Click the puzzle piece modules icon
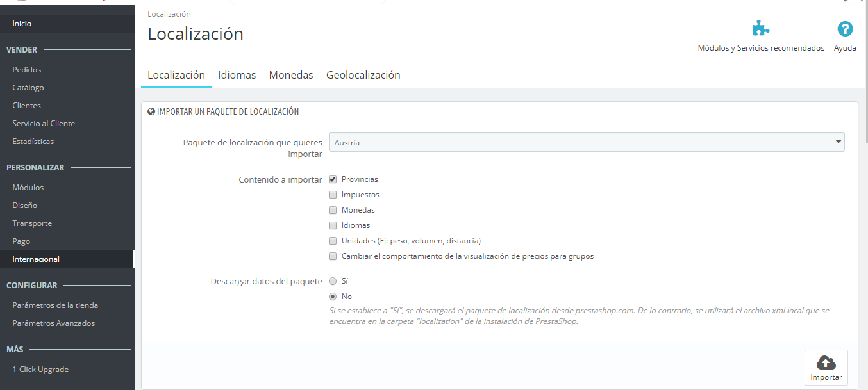The height and width of the screenshot is (390, 868). point(760,29)
